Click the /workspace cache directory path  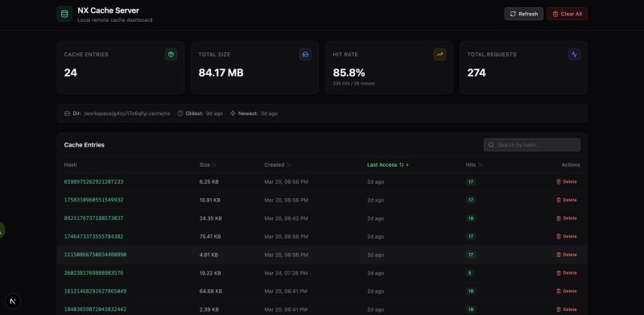pyautogui.click(x=127, y=113)
